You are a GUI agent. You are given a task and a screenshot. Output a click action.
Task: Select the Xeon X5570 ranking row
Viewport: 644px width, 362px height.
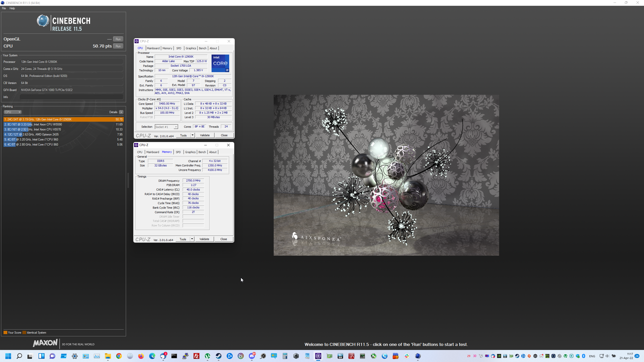point(63,129)
